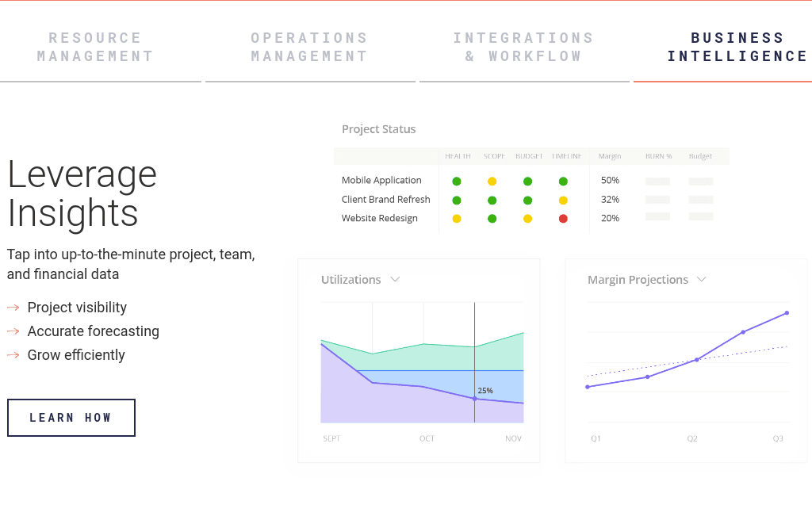Click the Accurate forecasting list item text
This screenshot has height=520, width=812.
(x=94, y=331)
